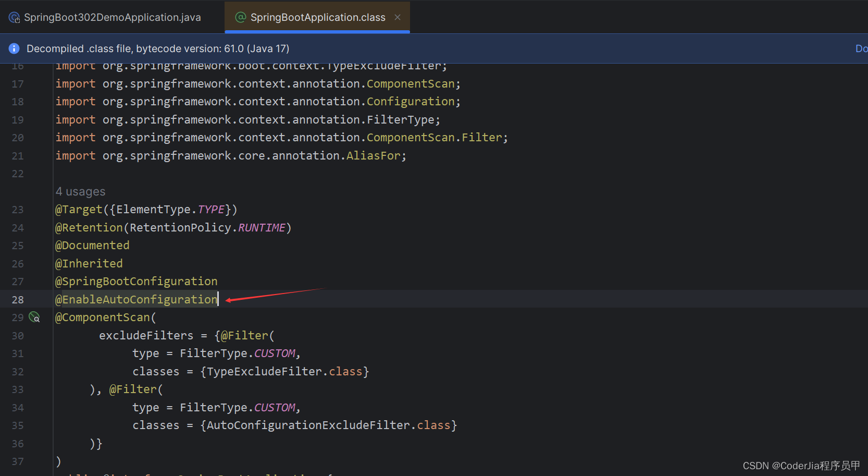This screenshot has width=868, height=476.
Task: Switch to SpringBoot302DemoApplication.java tab
Action: pyautogui.click(x=105, y=17)
